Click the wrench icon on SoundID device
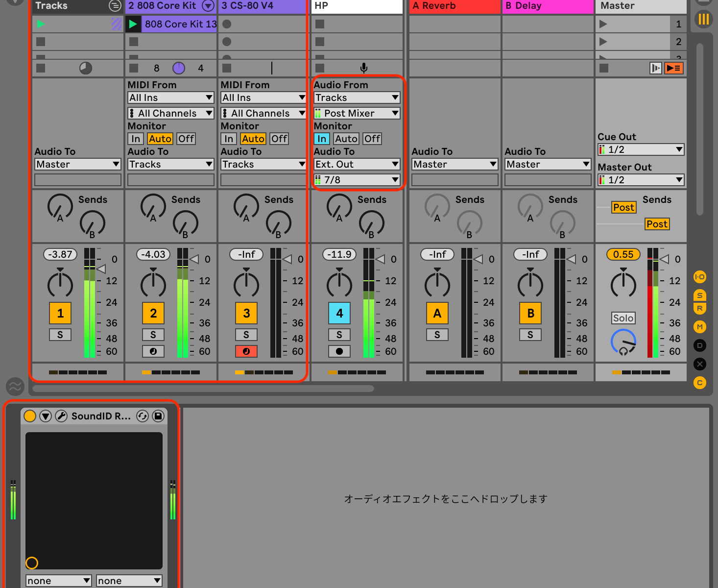The width and height of the screenshot is (718, 588). click(x=61, y=416)
